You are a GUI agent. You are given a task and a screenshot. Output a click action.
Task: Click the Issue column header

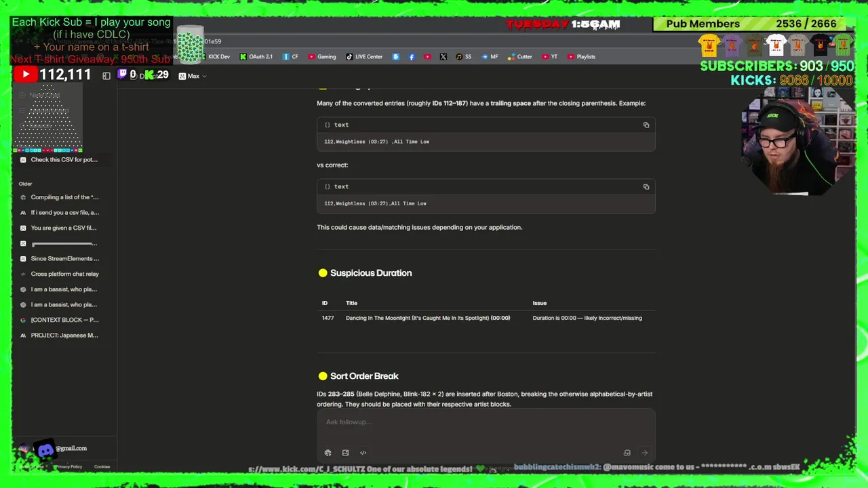pos(539,303)
